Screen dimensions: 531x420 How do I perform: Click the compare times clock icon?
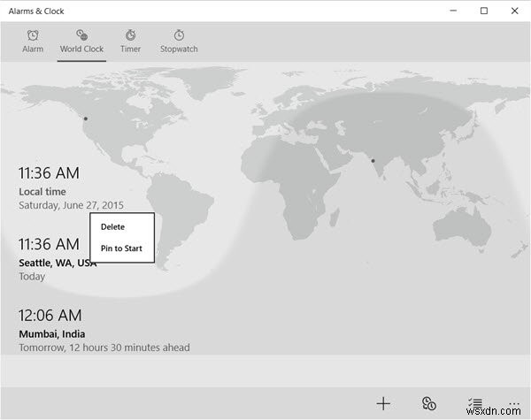(428, 404)
